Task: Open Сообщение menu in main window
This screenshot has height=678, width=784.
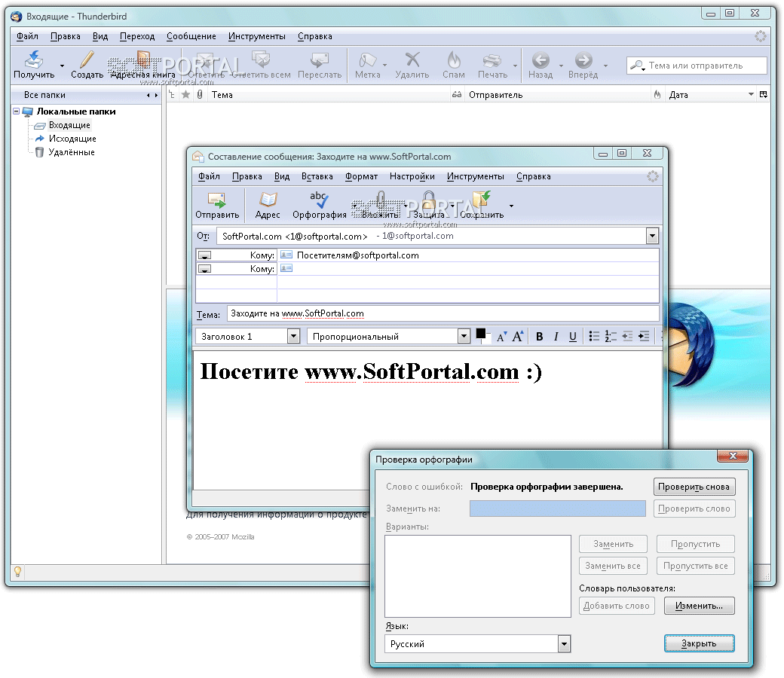Action: (191, 36)
